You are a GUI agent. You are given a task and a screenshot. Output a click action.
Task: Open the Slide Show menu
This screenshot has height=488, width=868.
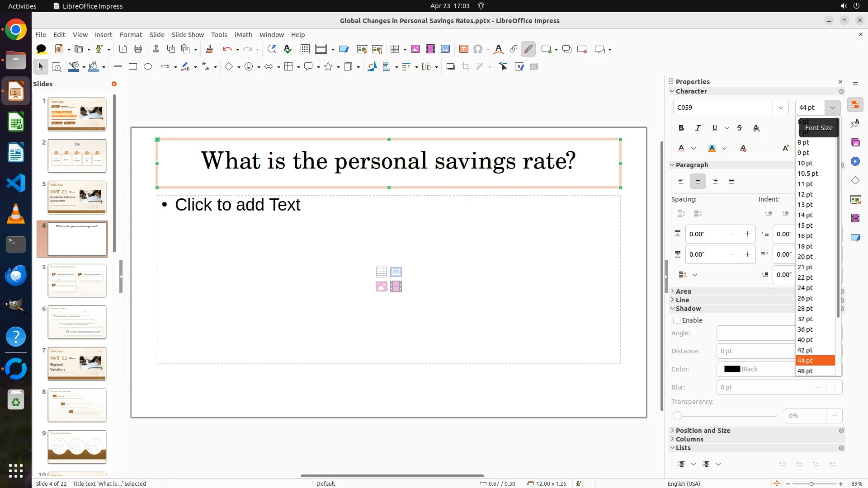click(188, 35)
